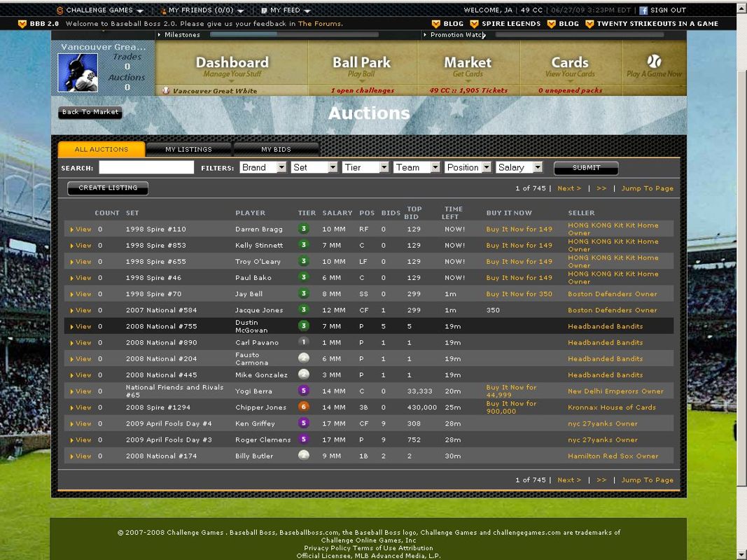Viewport: 747px width, 560px height.
Task: Click the Facebook icon beside Sign Out
Action: (x=642, y=10)
